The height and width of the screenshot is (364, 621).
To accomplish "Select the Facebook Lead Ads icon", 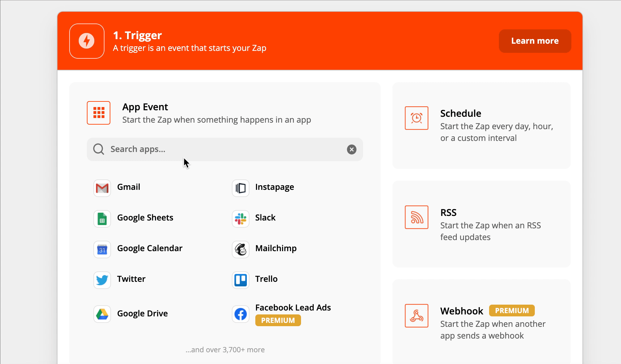I will point(241,314).
